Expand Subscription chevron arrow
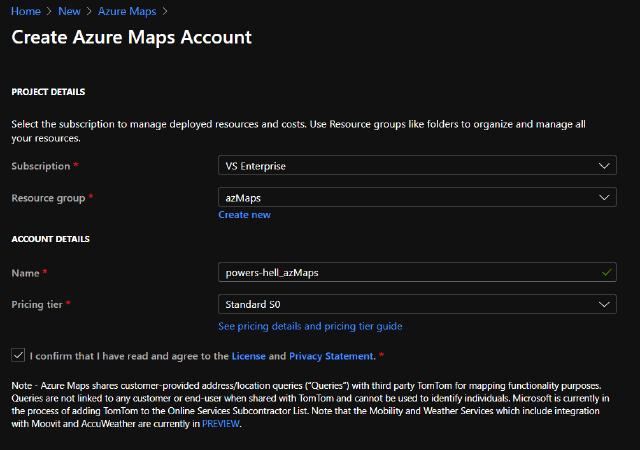 (x=604, y=166)
